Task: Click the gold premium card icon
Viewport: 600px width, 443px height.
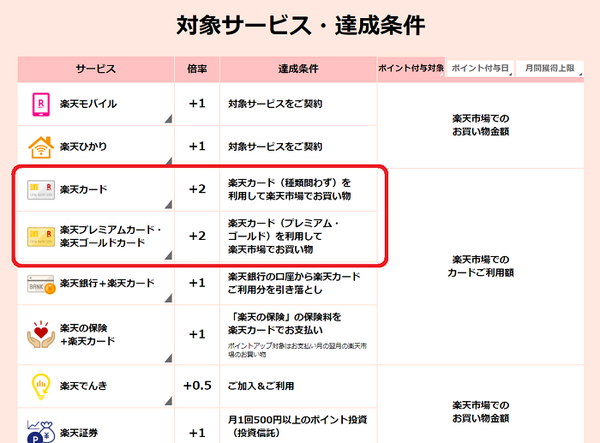Action: [41, 236]
